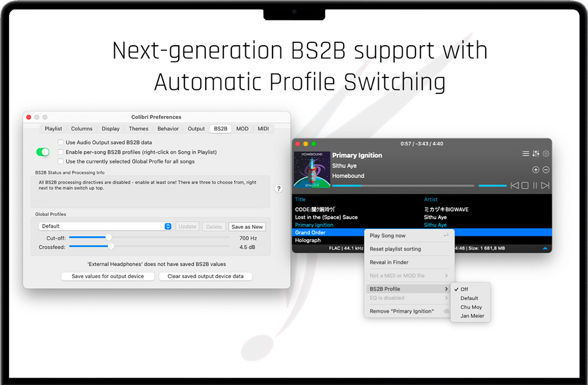Open player settings gear icon
This screenshot has width=588, height=385.
click(x=546, y=154)
